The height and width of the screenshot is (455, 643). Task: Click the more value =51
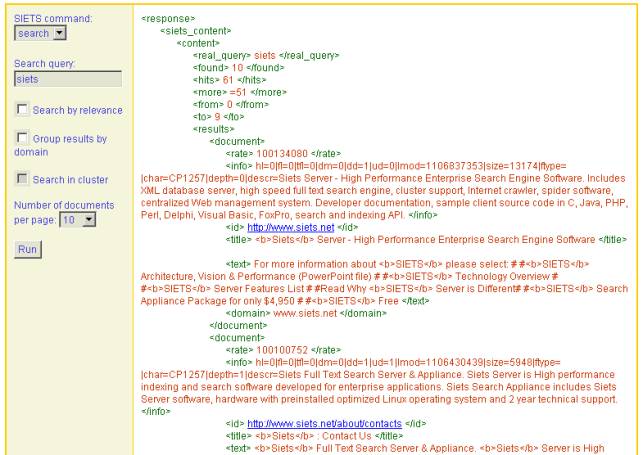click(238, 92)
